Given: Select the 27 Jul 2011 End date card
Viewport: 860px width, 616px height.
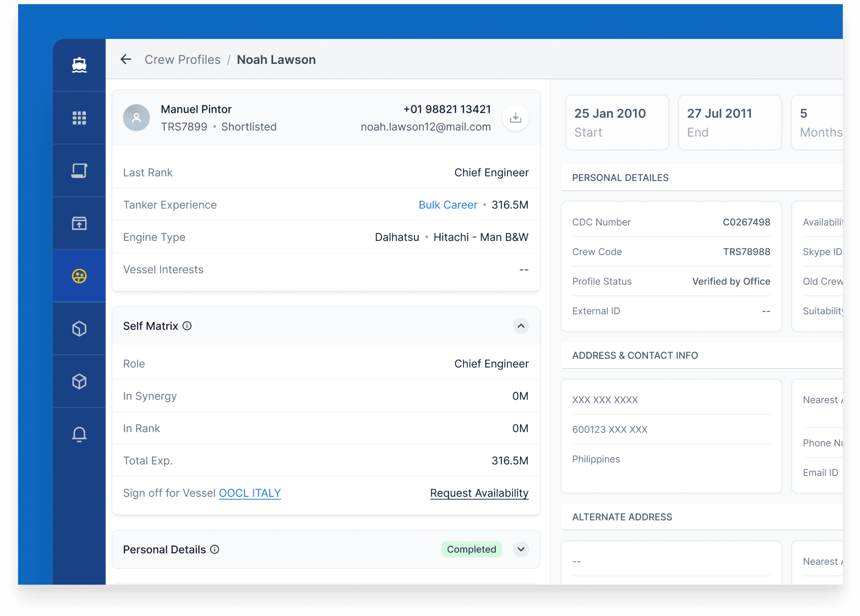Looking at the screenshot, I should coord(730,122).
